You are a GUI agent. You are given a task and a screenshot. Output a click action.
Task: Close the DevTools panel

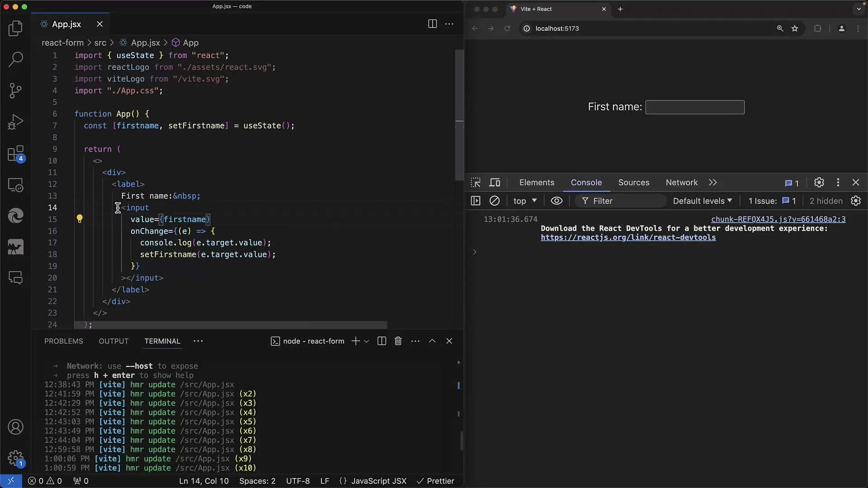coord(856,183)
